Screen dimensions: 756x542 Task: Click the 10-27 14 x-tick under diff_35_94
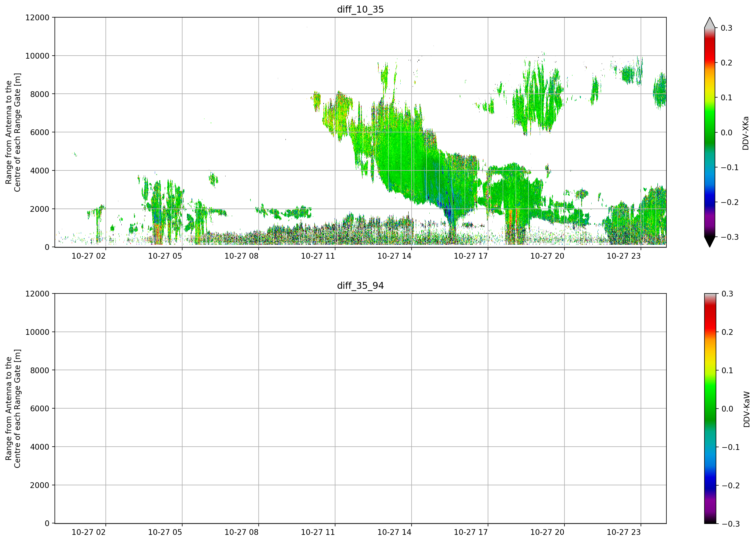[394, 532]
